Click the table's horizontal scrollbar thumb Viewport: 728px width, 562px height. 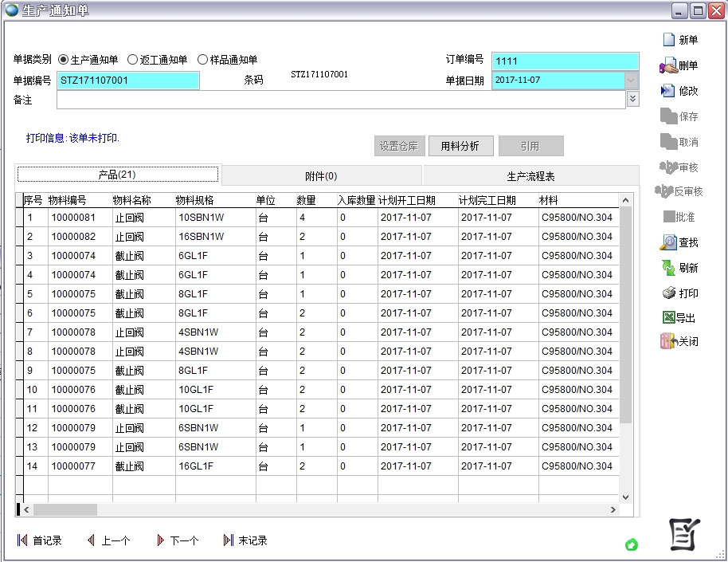coord(65,509)
